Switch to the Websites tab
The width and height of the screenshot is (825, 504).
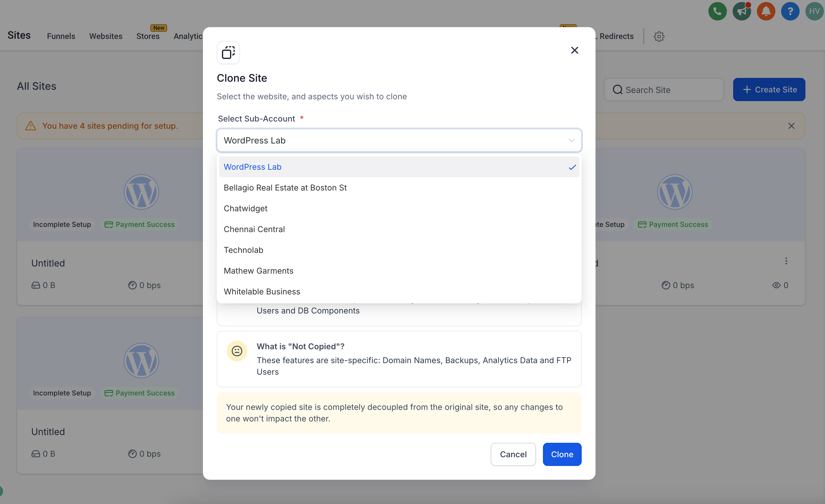point(106,36)
